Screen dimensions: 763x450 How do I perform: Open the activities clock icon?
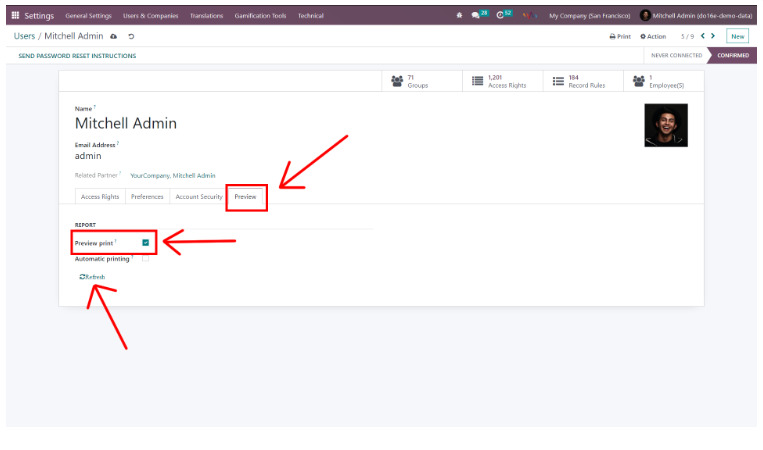501,15
